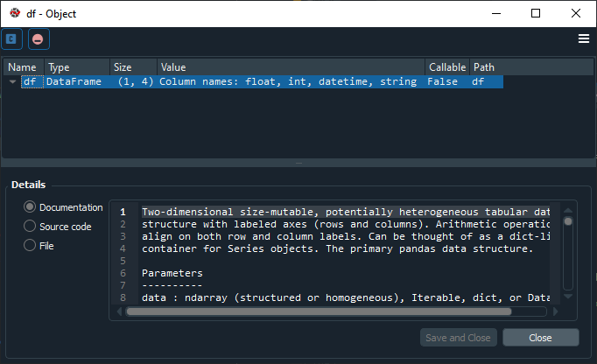Collapse the df tree row
This screenshot has width=597, height=364.
coord(12,81)
